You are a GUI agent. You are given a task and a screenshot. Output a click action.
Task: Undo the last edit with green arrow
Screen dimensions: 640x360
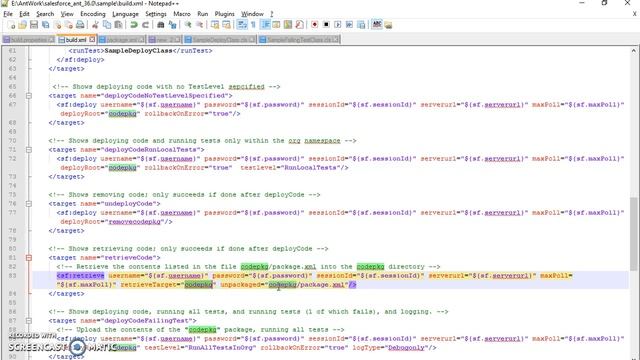tap(133, 25)
